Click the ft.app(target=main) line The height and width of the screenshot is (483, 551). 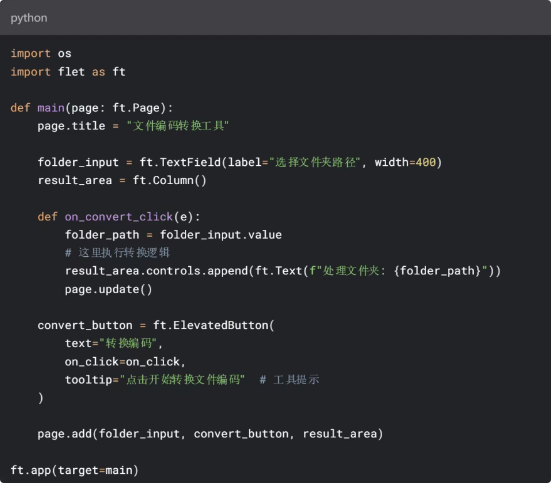click(74, 470)
